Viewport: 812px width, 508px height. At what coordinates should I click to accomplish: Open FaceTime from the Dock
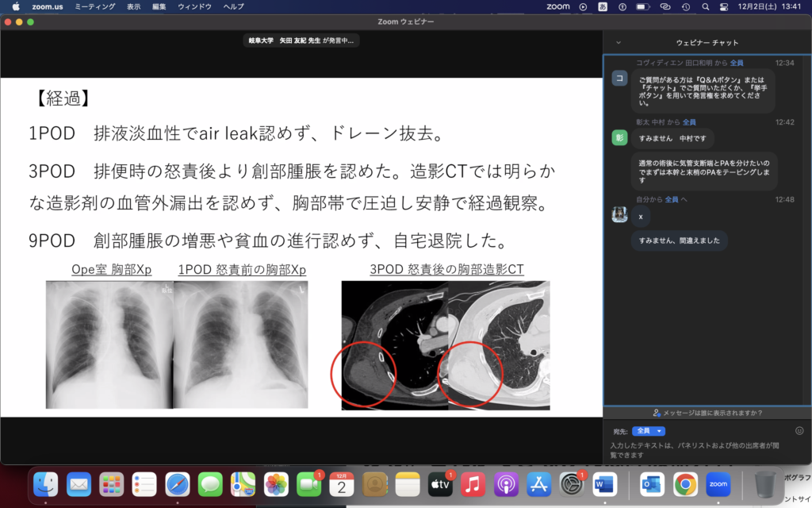(x=308, y=483)
